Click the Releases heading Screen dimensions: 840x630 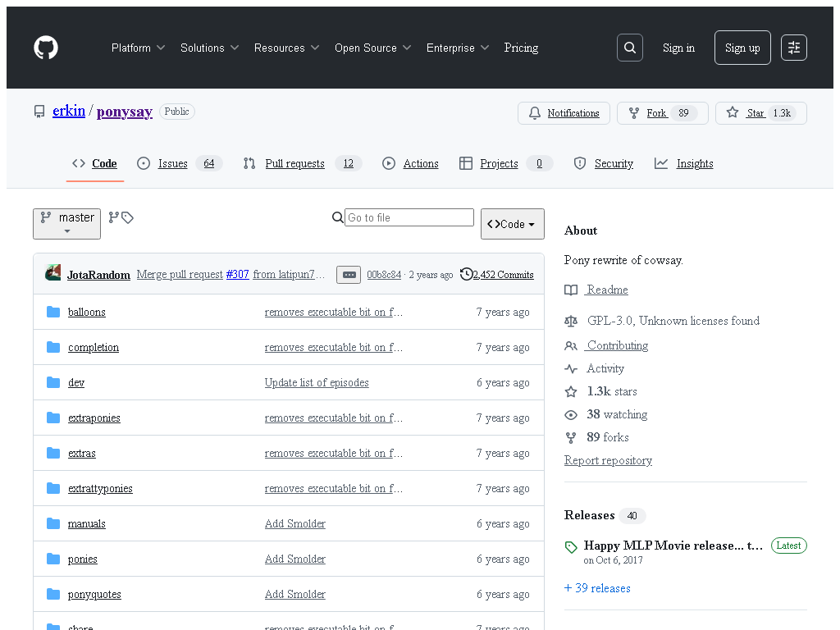[589, 515]
